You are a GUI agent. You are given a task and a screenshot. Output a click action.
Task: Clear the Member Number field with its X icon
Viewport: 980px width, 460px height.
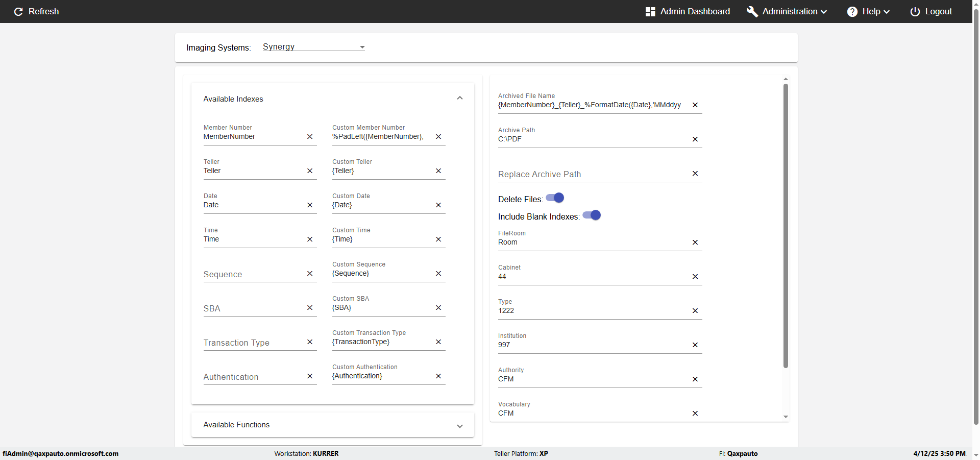coord(310,137)
